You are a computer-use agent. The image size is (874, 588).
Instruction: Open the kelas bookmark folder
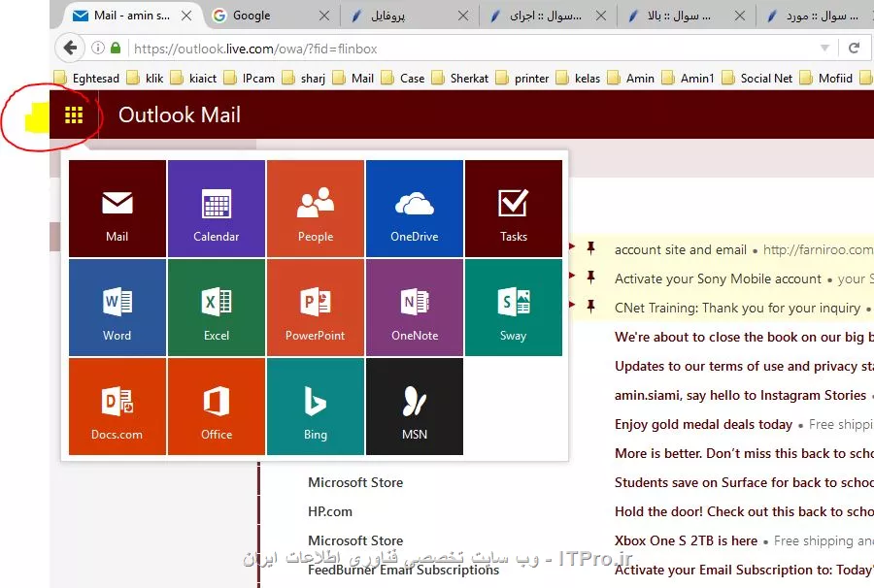[579, 79]
